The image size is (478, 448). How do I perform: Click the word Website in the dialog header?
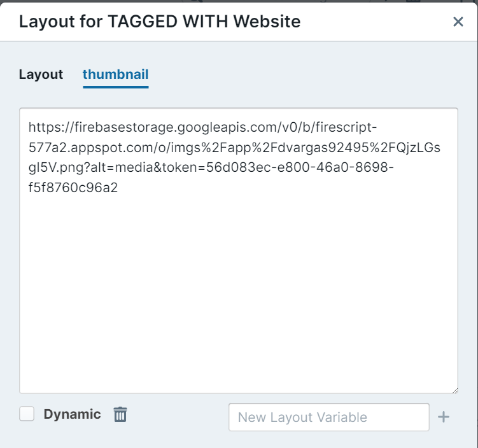click(x=267, y=22)
